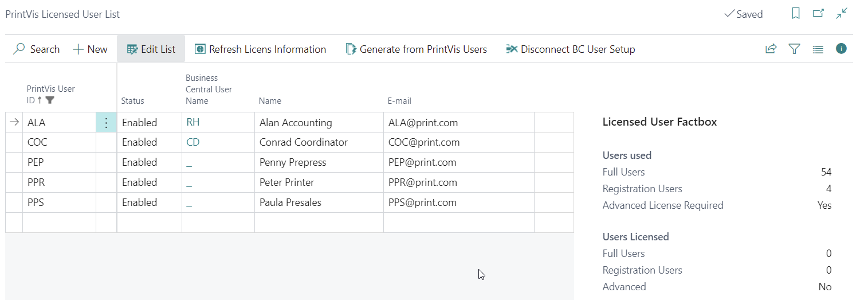Open Status column header menu
868x300 pixels.
point(132,101)
